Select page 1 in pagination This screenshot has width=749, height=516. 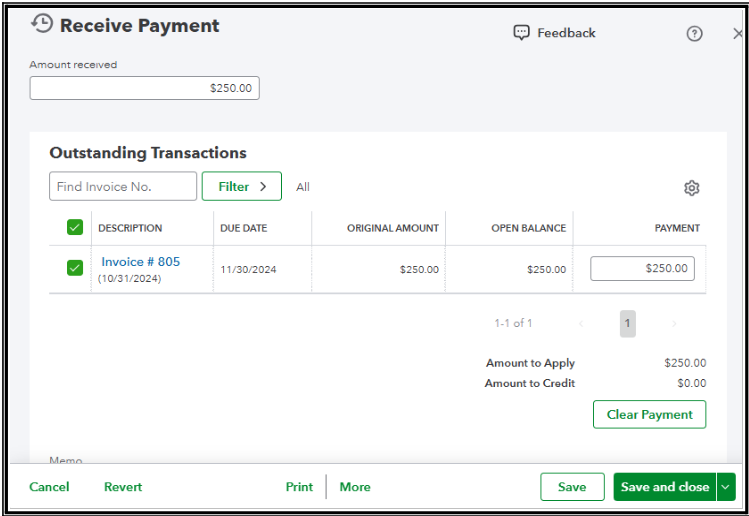point(628,323)
